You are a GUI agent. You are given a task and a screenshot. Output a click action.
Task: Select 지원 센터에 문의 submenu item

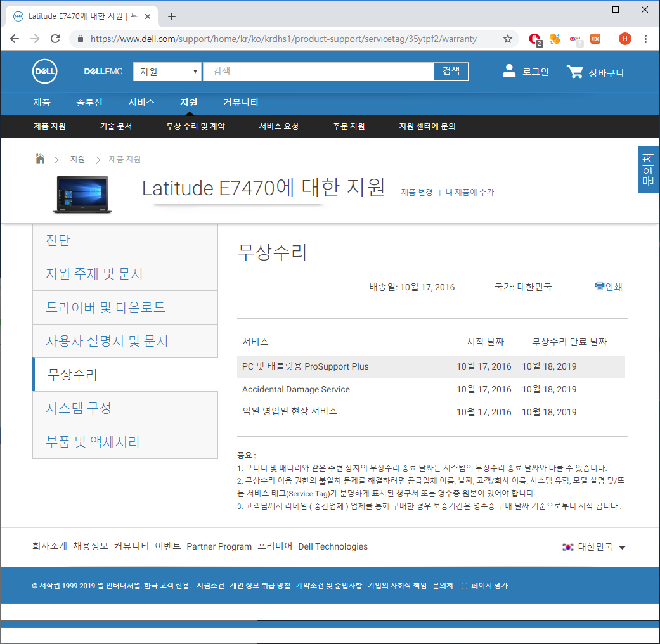[x=427, y=126]
